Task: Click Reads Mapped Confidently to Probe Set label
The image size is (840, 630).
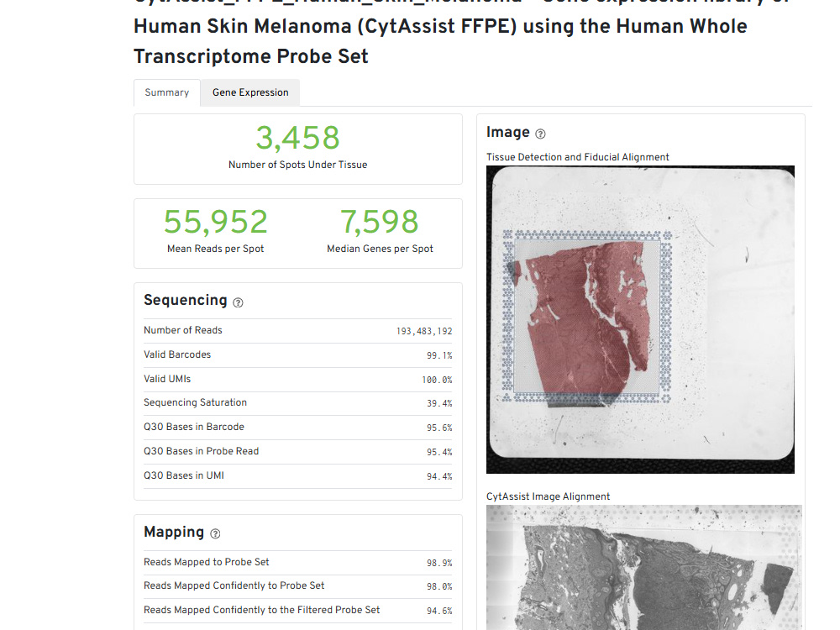Action: 234,585
